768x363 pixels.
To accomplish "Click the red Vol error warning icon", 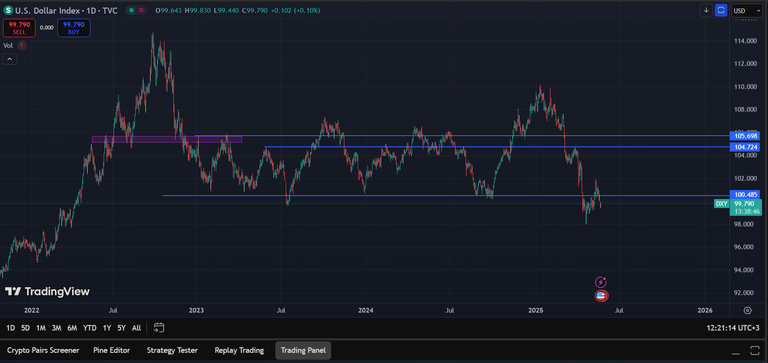I will [x=22, y=46].
